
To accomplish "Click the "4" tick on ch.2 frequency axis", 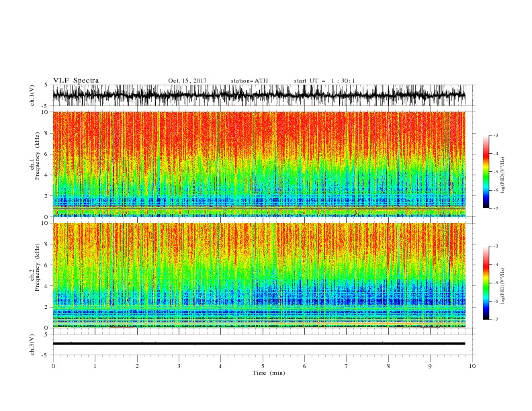I will (x=47, y=286).
